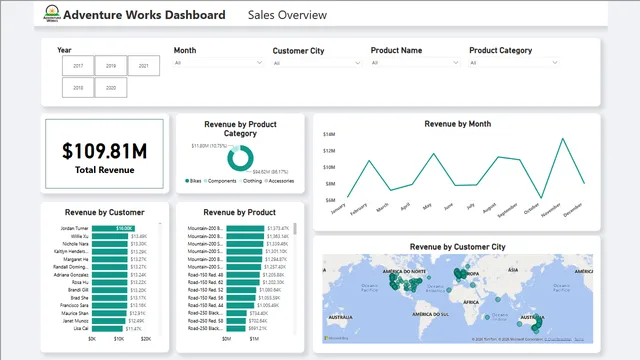Screen dimensions: 640x360
Task: Select the dark teal Bikes donut segment
Action: [241, 168]
